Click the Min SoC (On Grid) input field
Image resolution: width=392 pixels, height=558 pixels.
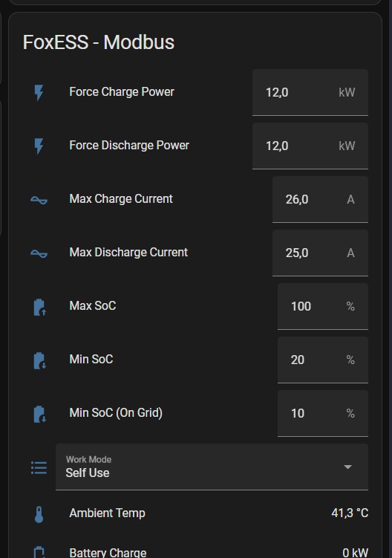pyautogui.click(x=323, y=413)
